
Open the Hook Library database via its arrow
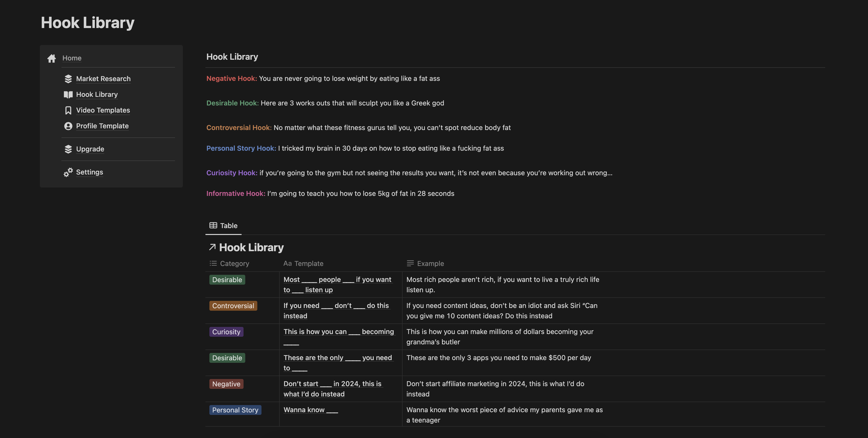213,247
